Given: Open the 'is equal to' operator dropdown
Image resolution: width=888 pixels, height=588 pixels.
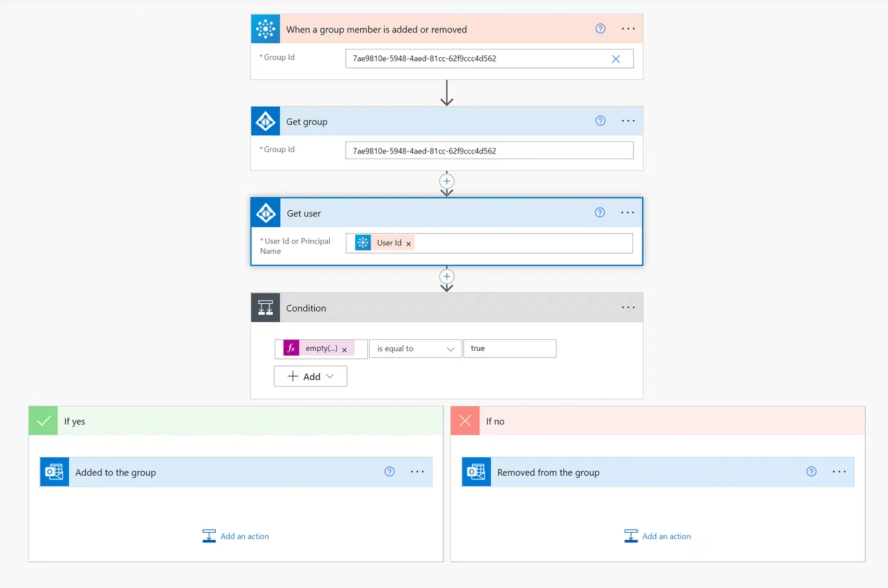Looking at the screenshot, I should click(x=415, y=349).
